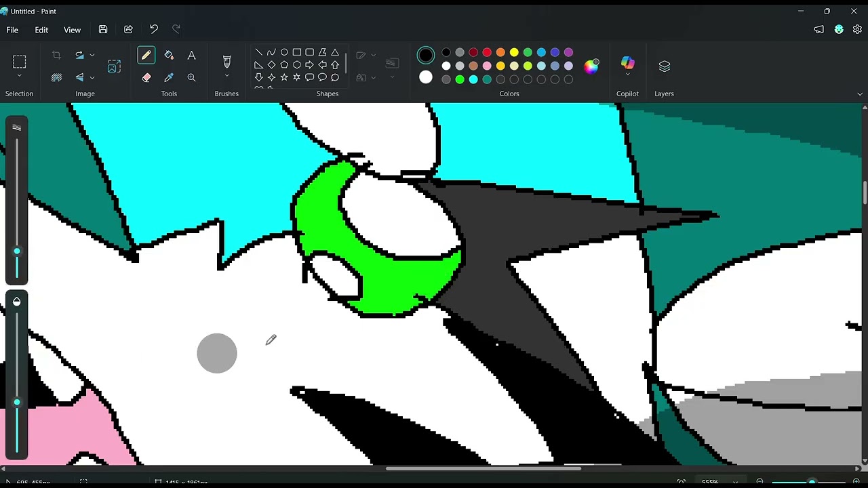The height and width of the screenshot is (488, 868).
Task: Select the Magnifier tool
Action: click(191, 77)
